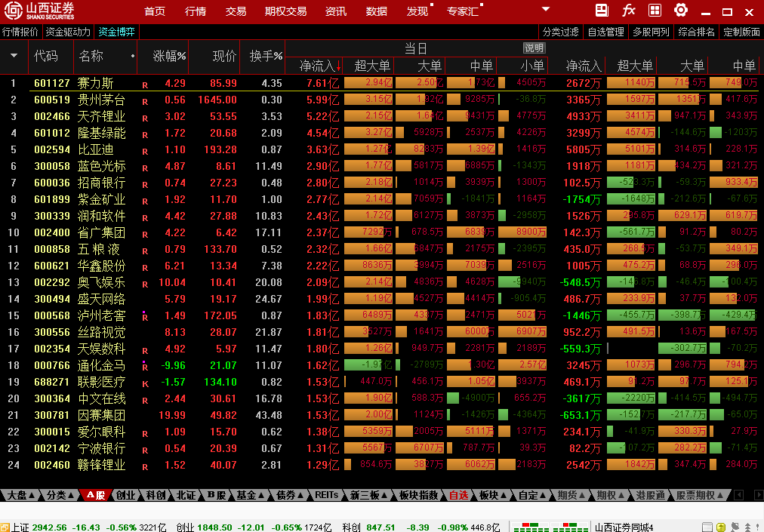
Task: Switch to the 资金驱动力 tab
Action: (68, 32)
